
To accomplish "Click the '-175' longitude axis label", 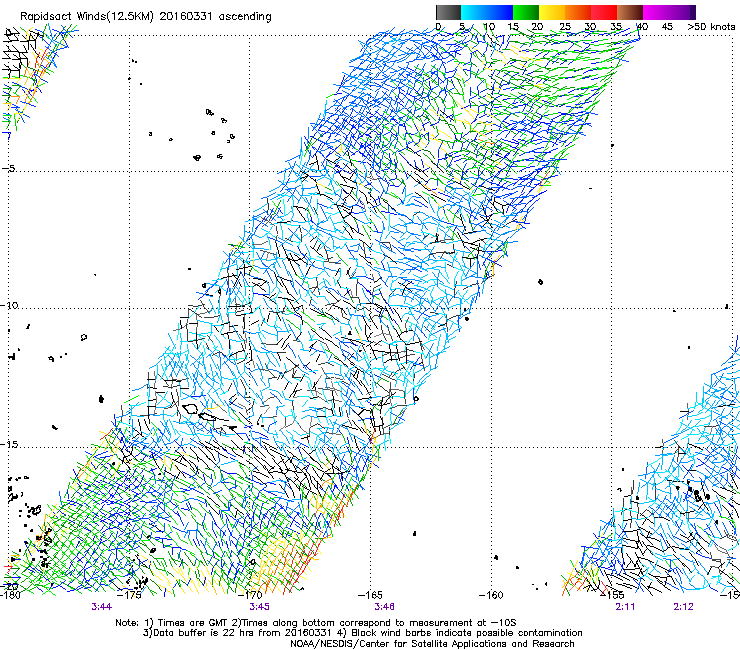I will pos(129,595).
